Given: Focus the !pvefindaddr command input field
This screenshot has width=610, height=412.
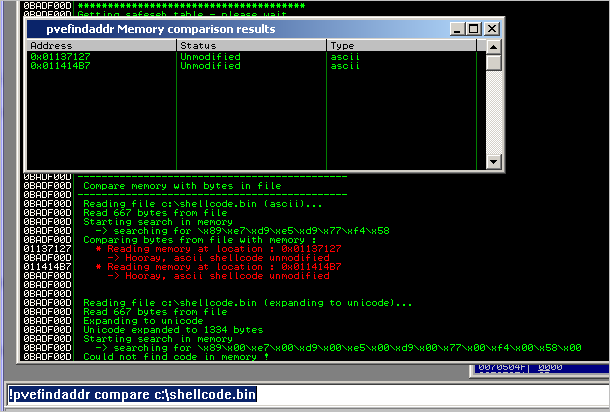Looking at the screenshot, I should (x=300, y=394).
